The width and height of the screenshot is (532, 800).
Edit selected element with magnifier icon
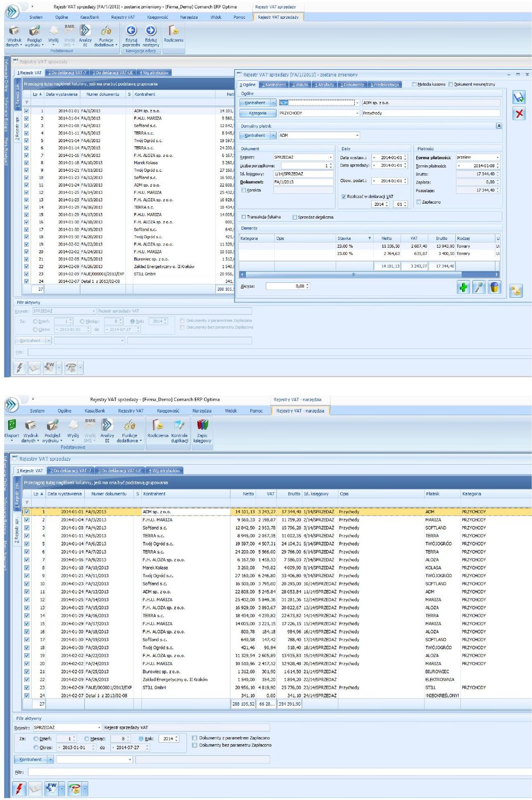click(x=479, y=287)
